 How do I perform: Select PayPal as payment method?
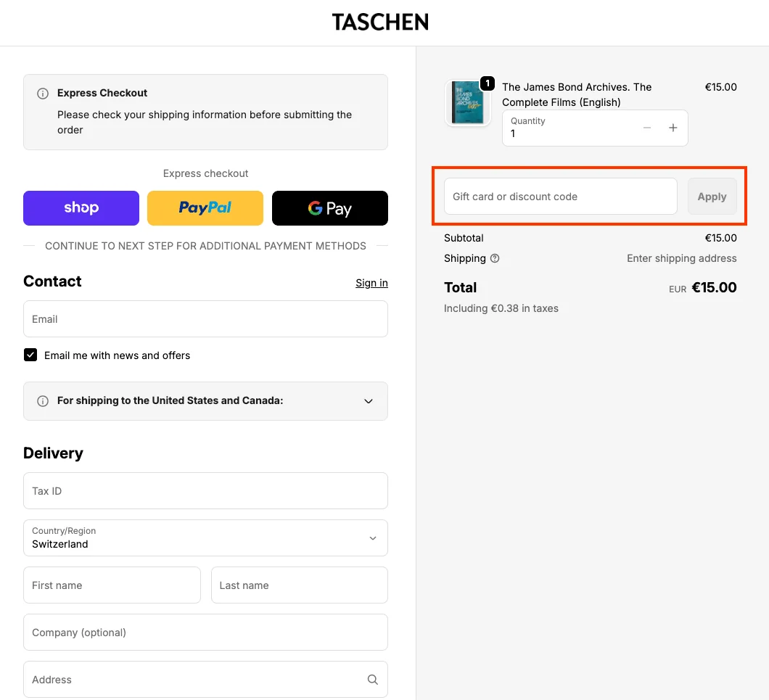(205, 208)
